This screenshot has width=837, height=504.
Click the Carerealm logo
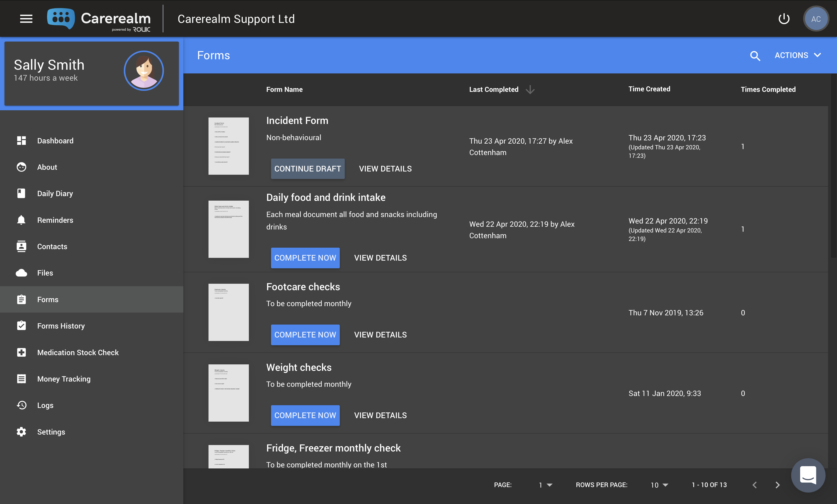[x=99, y=19]
